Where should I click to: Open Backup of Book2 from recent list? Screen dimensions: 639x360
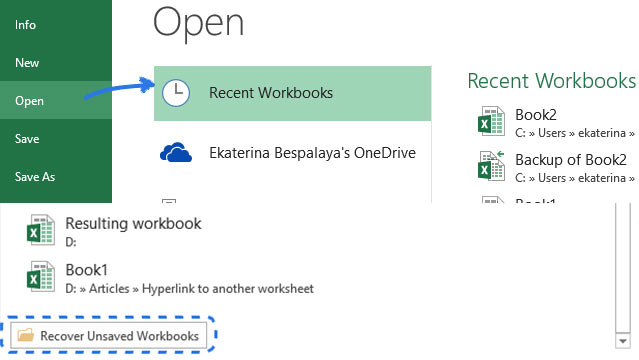[556, 167]
